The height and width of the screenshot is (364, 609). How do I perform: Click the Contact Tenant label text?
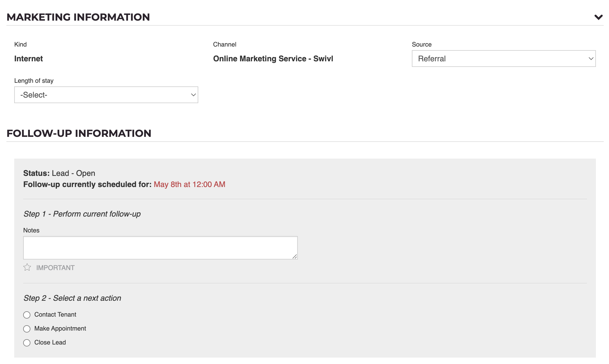click(x=55, y=315)
